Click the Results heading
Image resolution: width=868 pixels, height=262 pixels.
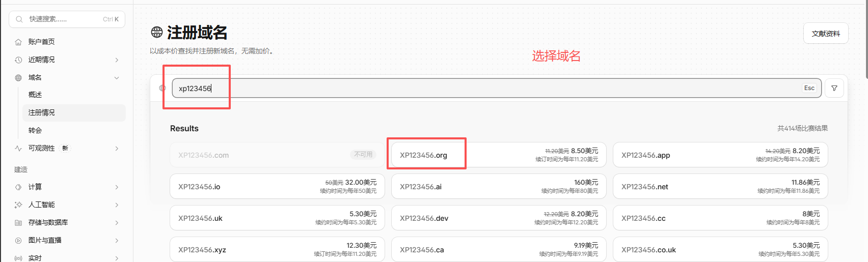(184, 128)
